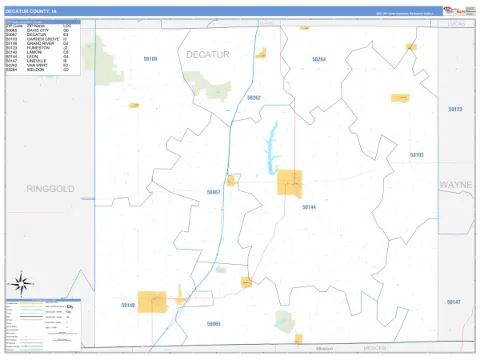The width and height of the screenshot is (480, 360).
Task: Click ZIP code label 50262 on map
Action: point(254,98)
